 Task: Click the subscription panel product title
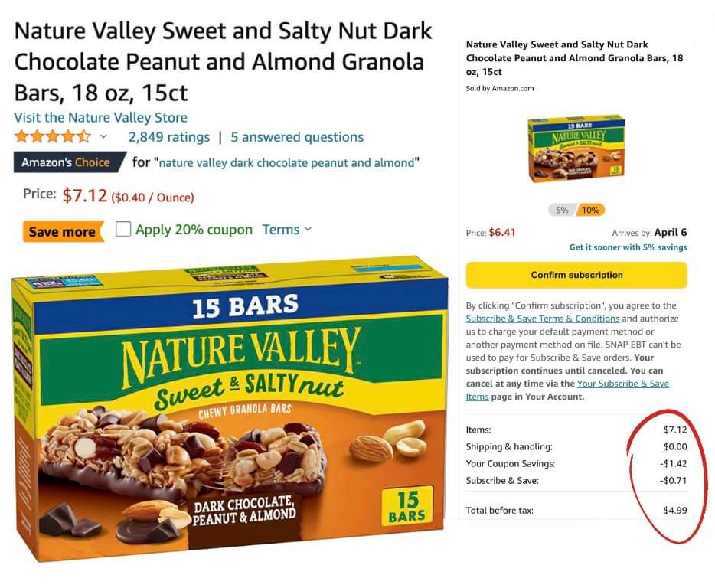tap(575, 58)
